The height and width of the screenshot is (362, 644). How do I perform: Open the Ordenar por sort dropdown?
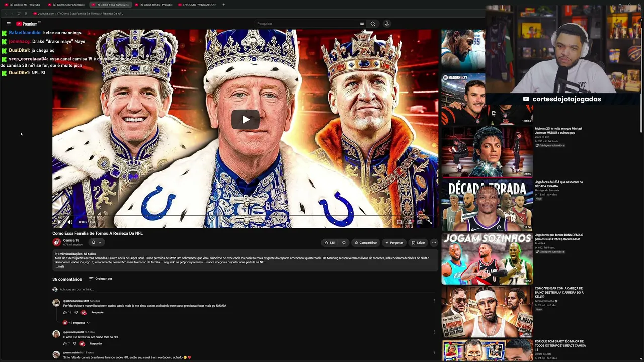coord(101,279)
